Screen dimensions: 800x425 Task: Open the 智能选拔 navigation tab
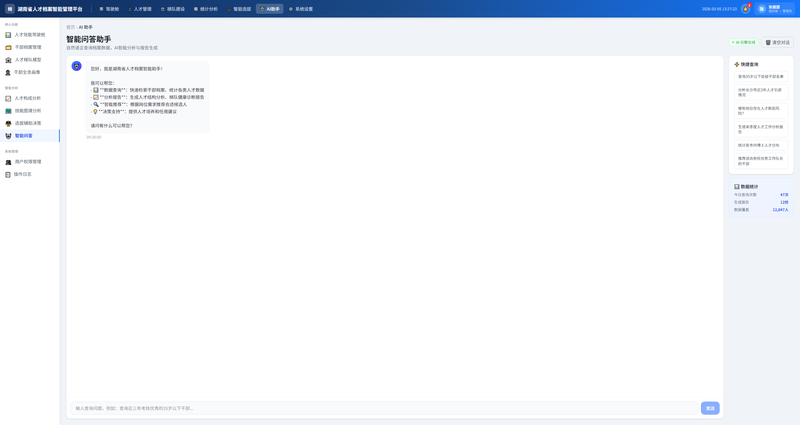239,9
